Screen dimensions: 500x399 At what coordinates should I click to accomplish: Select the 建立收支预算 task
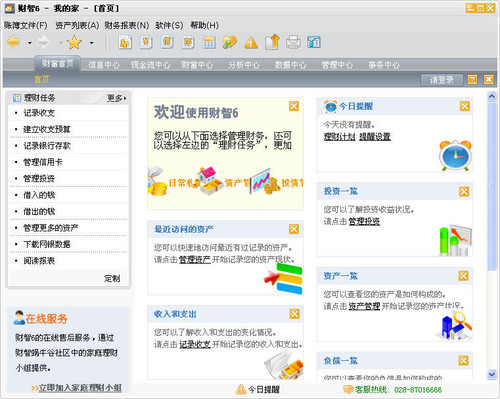tap(47, 129)
